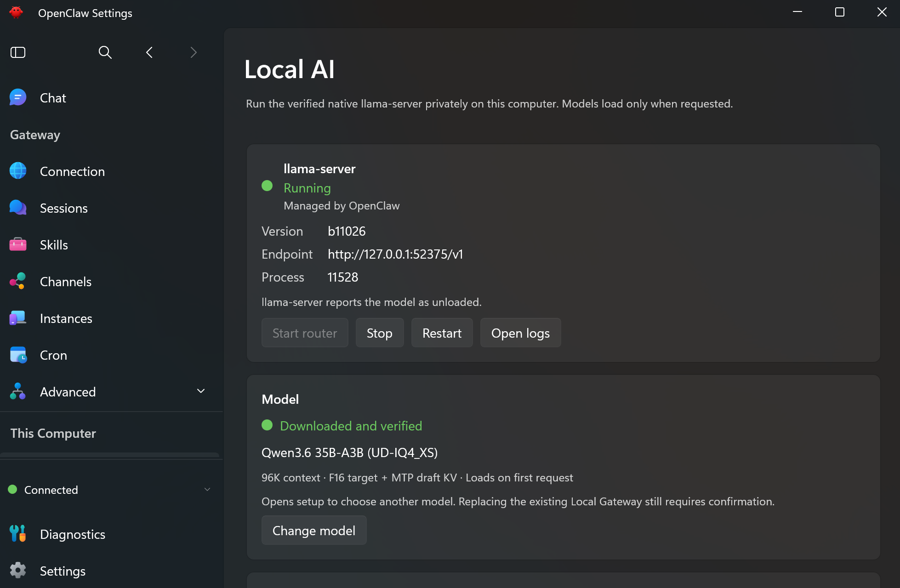Screen dimensions: 900x588
Task: Click the Qwen3.6 35B-A3B model name
Action: (x=349, y=452)
